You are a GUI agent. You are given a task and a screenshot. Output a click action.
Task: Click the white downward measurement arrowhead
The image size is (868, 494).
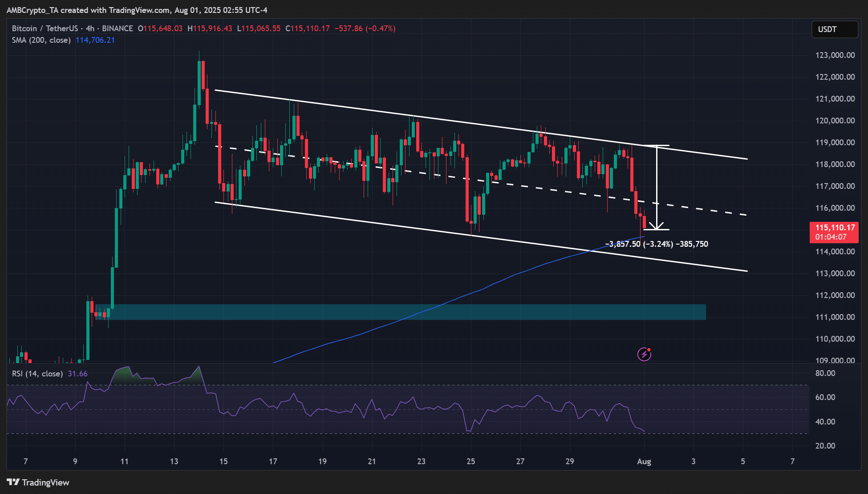657,225
